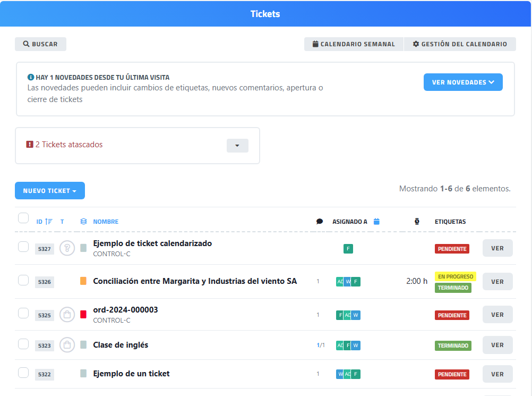Click the layers icon next to Nombre

tap(83, 222)
